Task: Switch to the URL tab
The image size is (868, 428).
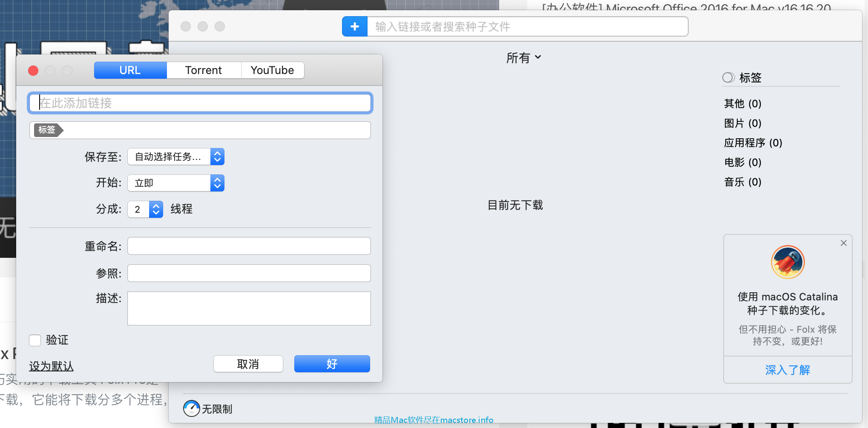Action: tap(130, 70)
